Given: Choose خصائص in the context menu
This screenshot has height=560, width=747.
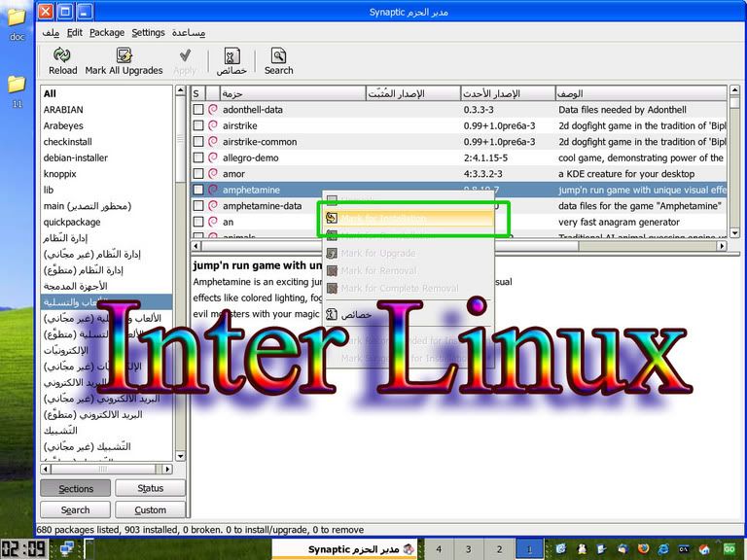Looking at the screenshot, I should coord(409,314).
